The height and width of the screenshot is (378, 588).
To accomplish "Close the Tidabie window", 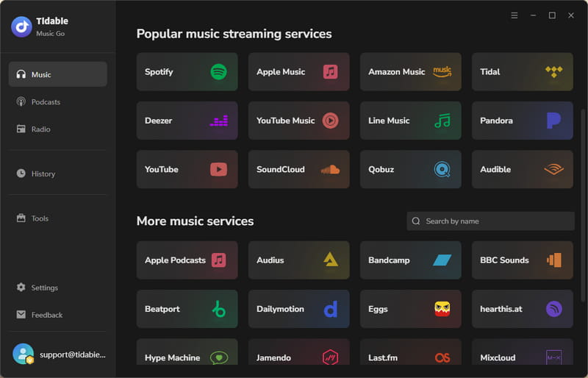I will [x=571, y=15].
